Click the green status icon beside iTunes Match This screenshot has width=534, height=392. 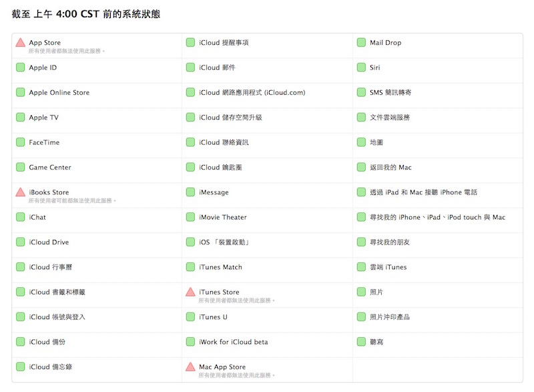click(190, 266)
